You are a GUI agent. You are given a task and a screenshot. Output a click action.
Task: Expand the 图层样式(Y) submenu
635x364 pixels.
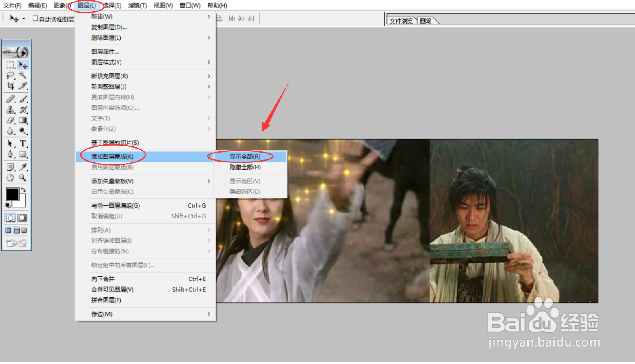pos(145,62)
